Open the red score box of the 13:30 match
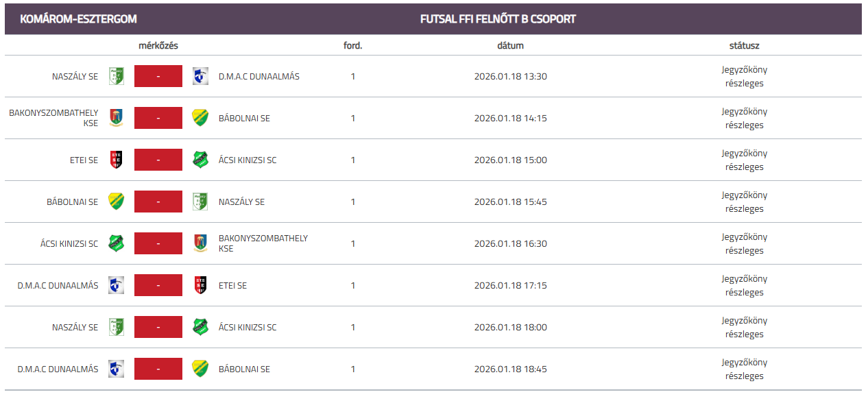 [158, 76]
